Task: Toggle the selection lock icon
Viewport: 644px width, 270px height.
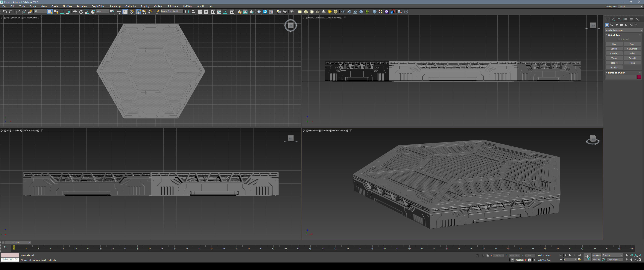Action: pyautogui.click(x=483, y=255)
